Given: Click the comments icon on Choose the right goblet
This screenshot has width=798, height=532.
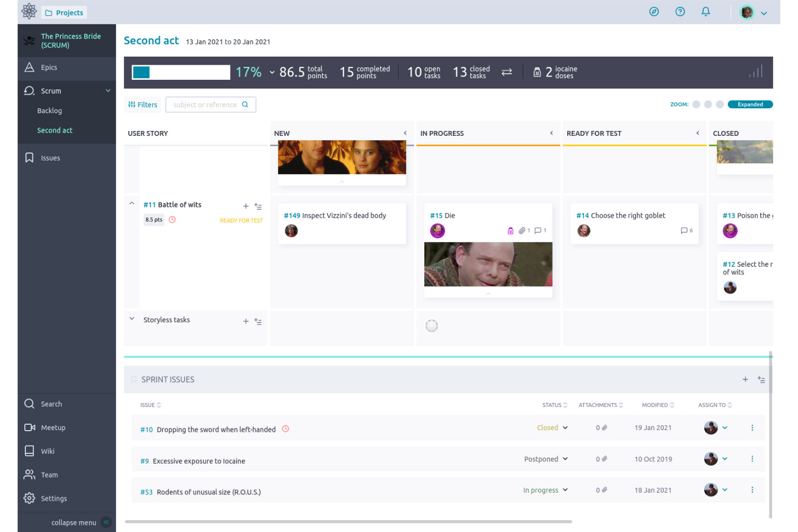Looking at the screenshot, I should (684, 231).
